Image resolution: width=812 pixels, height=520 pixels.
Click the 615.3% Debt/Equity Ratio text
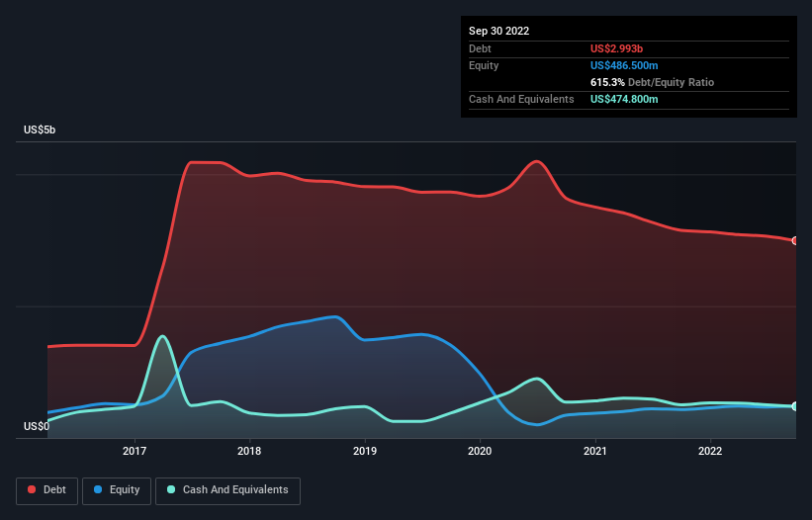[x=652, y=82]
